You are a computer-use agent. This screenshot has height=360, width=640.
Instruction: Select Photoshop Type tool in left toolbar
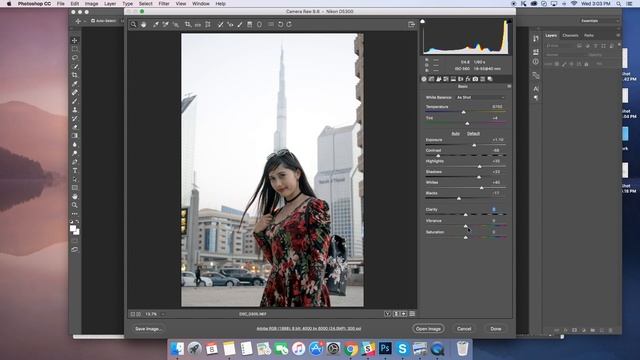pyautogui.click(x=75, y=170)
